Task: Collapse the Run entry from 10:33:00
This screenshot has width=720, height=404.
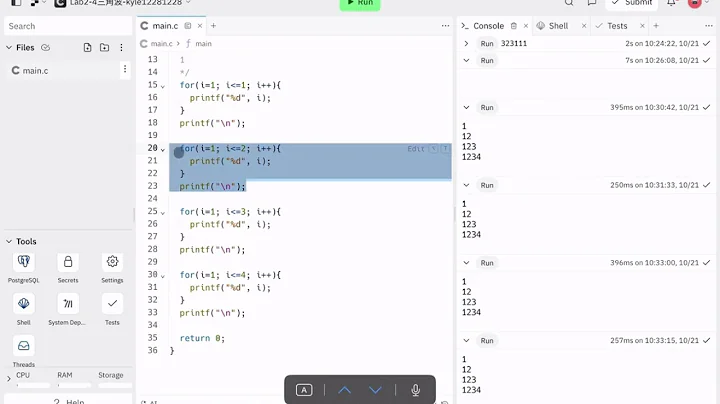Action: coord(466,263)
